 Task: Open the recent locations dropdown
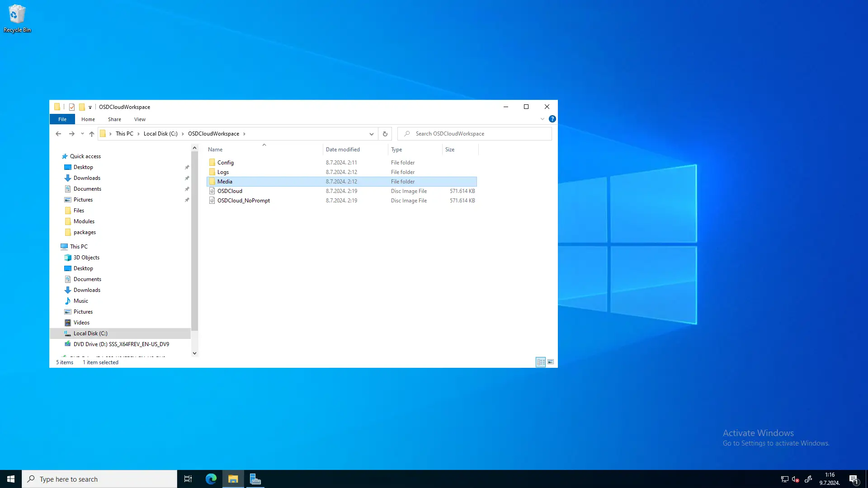tap(82, 134)
